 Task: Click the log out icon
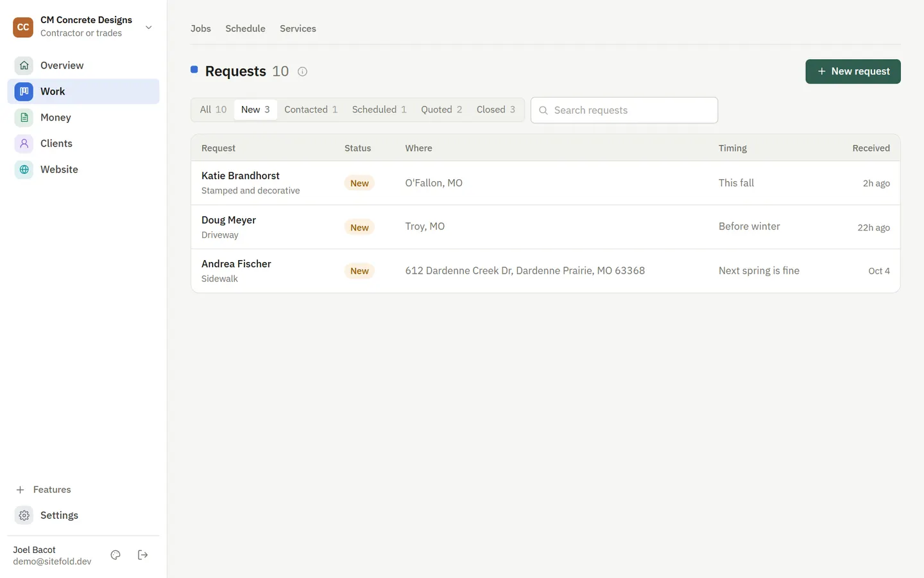click(143, 555)
